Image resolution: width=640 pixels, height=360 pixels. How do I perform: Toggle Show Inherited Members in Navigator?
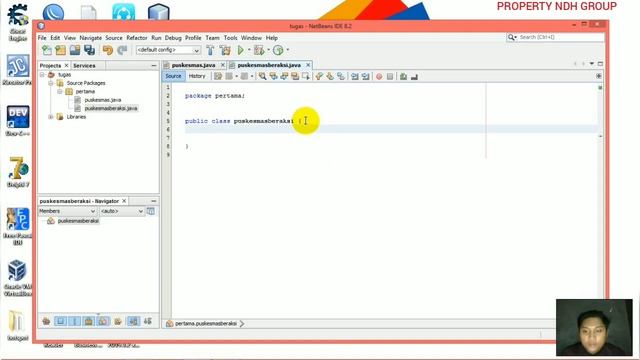(46, 322)
